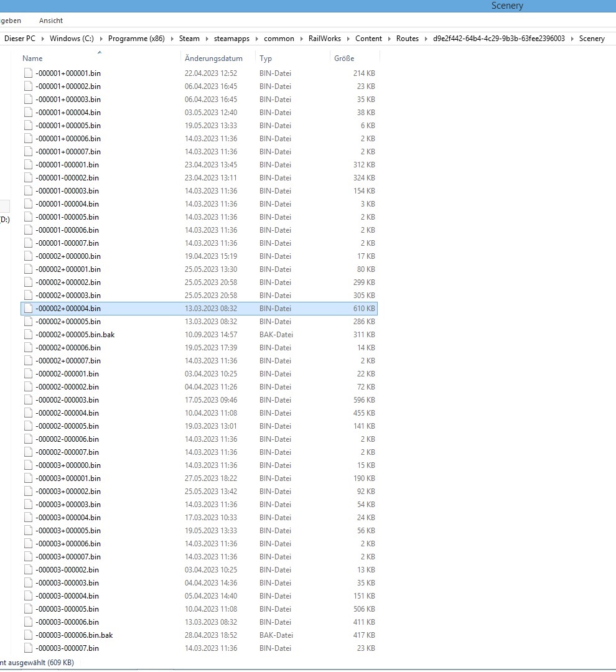The height and width of the screenshot is (672, 616).
Task: Click Dieser PC in the address path
Action: tap(20, 39)
